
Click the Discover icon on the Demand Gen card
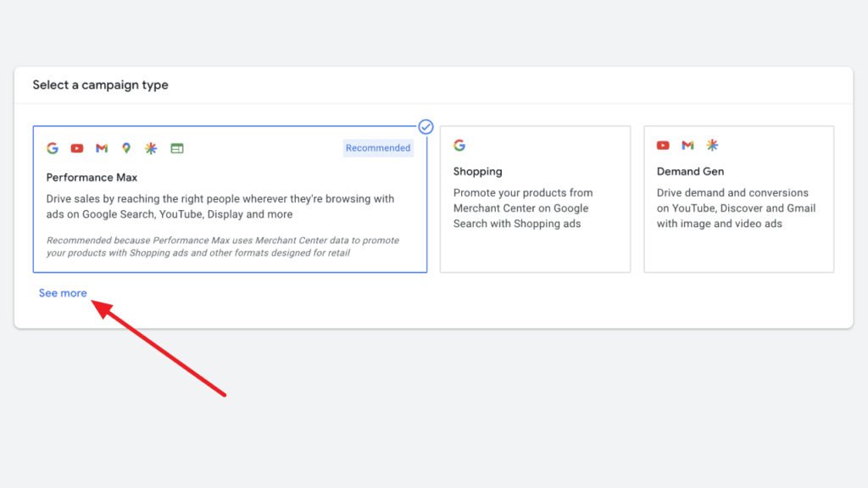[712, 145]
